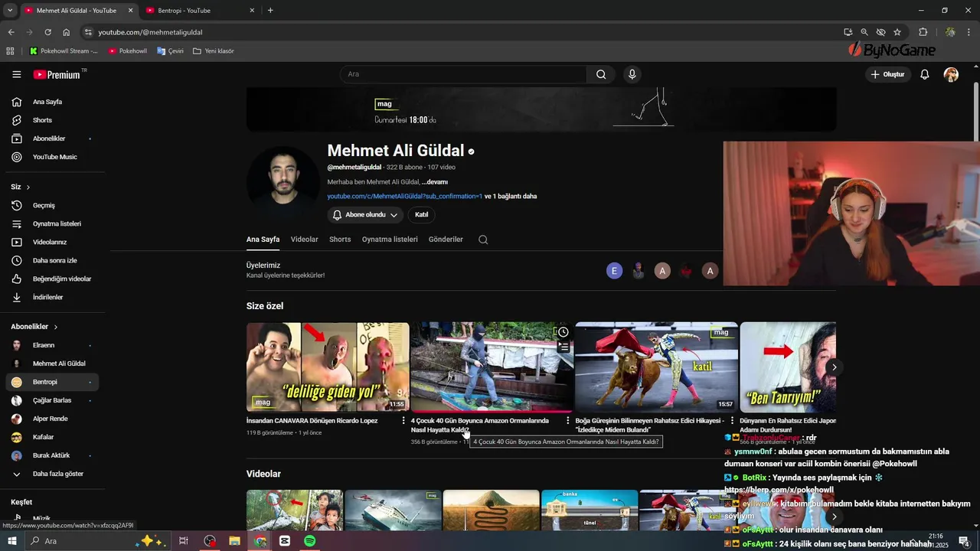Open Shorts in the sidebar

click(52, 120)
